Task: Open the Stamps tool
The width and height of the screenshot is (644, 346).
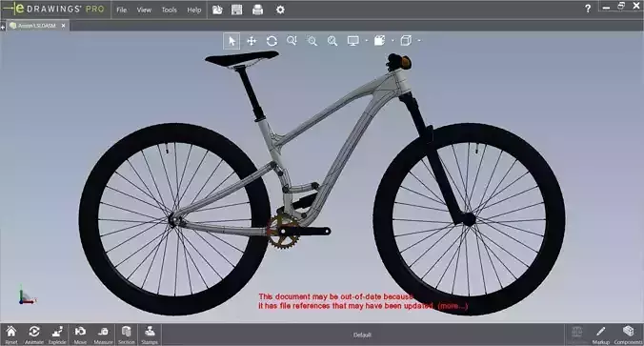Action: 150,335
